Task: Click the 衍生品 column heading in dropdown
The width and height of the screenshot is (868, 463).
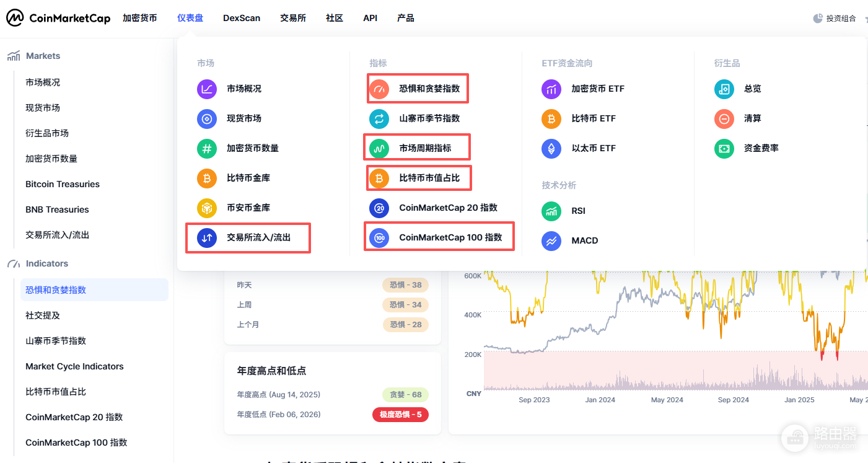Action: (x=727, y=63)
